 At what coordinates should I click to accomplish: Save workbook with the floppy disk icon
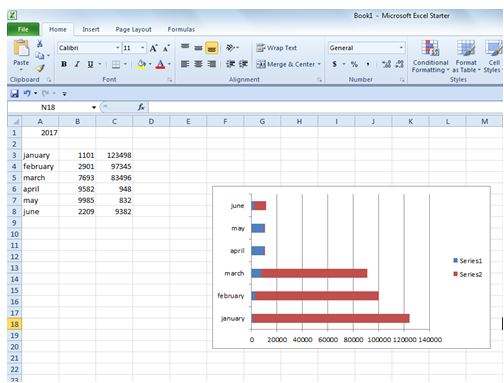[x=14, y=93]
